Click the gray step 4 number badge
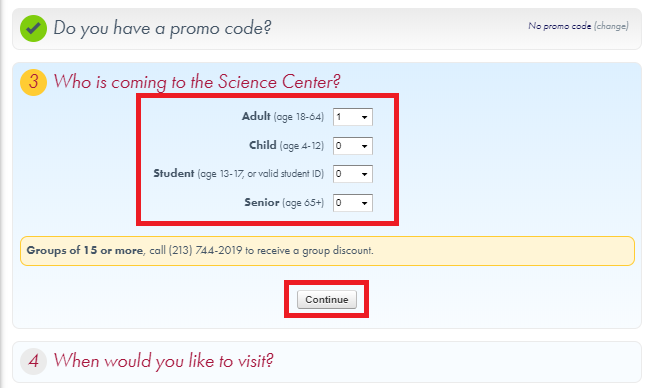650x388 pixels. 34,361
